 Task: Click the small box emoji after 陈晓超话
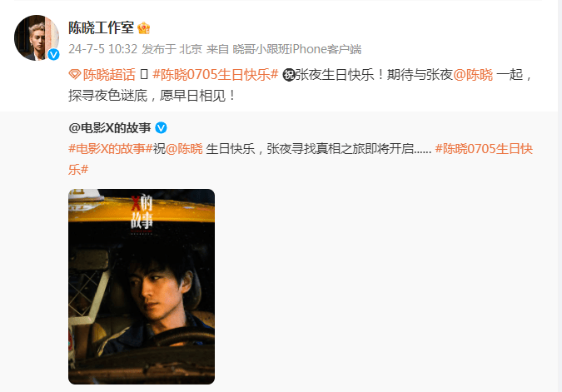point(144,75)
